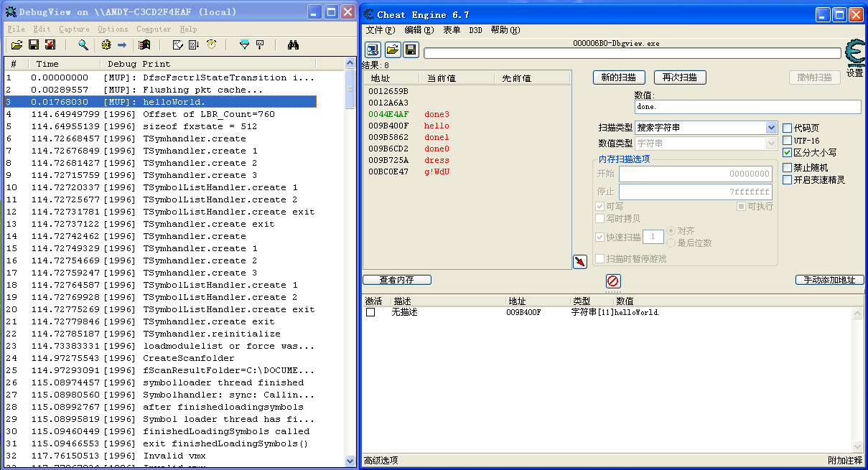Toggle the Autoscroll icon in DebugView
868x470 pixels.
(x=195, y=44)
